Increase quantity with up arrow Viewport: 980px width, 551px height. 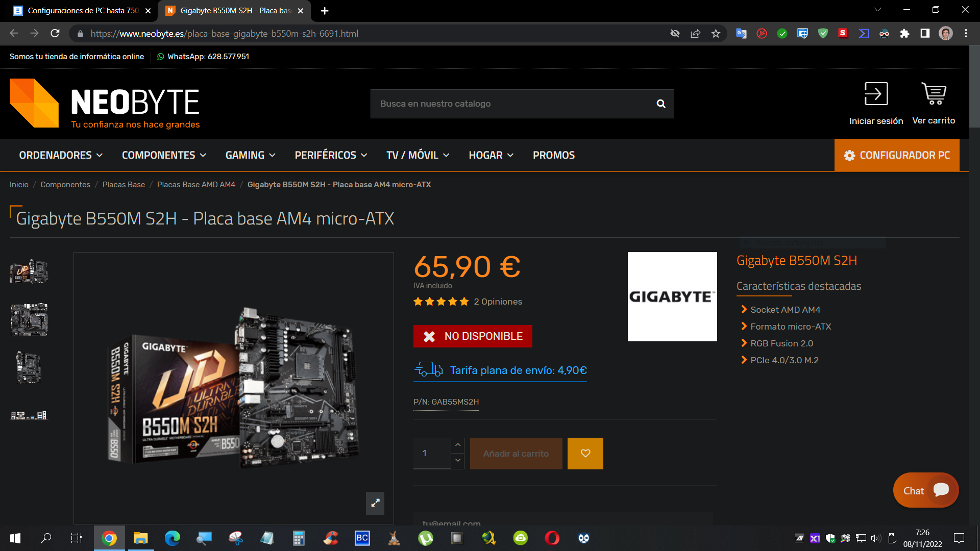pyautogui.click(x=458, y=445)
